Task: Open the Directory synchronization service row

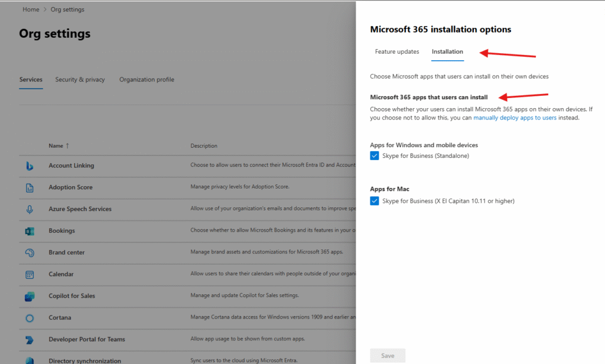Action: pos(84,360)
